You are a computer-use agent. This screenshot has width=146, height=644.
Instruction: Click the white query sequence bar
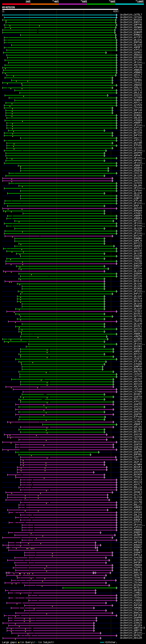click(60, 9)
